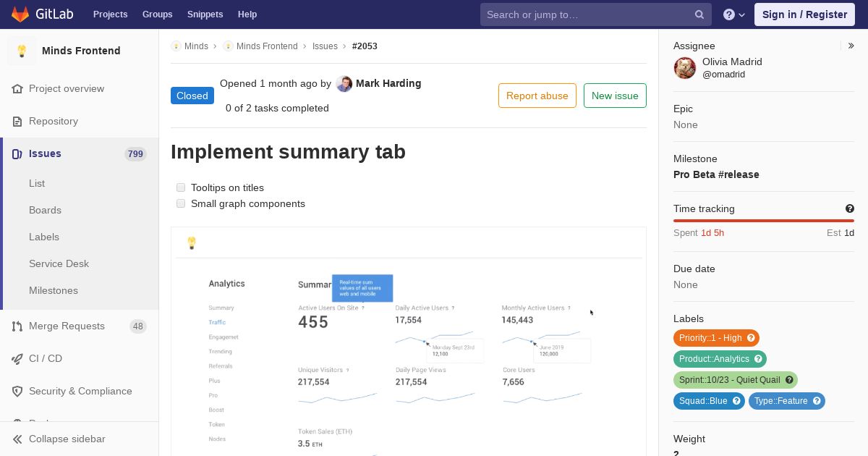Open the Labels sidebar item
This screenshot has height=456, width=868.
point(44,237)
